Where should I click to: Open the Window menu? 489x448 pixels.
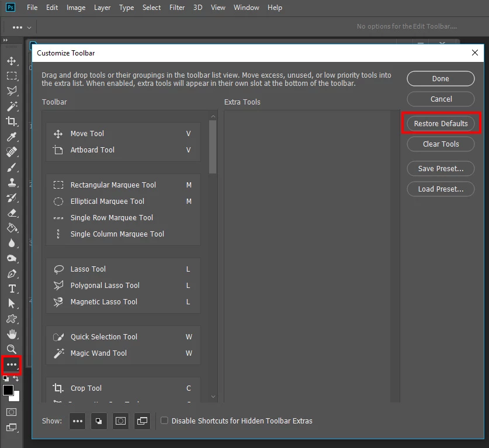[x=247, y=8]
